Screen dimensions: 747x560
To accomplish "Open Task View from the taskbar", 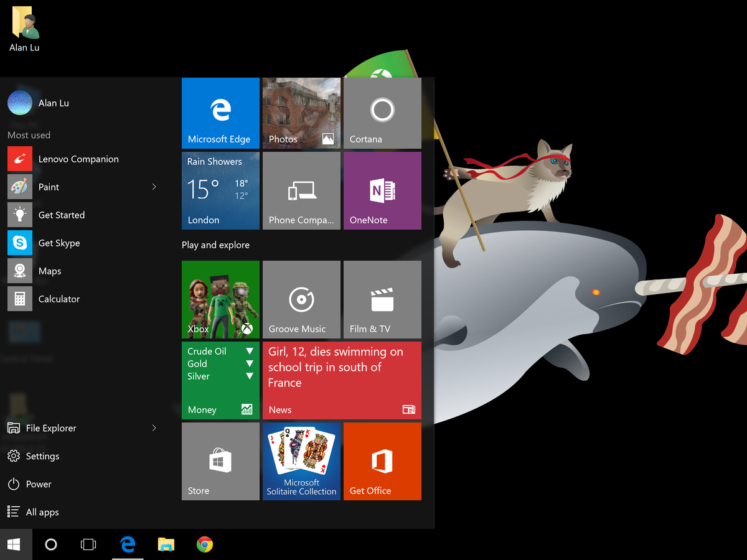I will [x=88, y=544].
